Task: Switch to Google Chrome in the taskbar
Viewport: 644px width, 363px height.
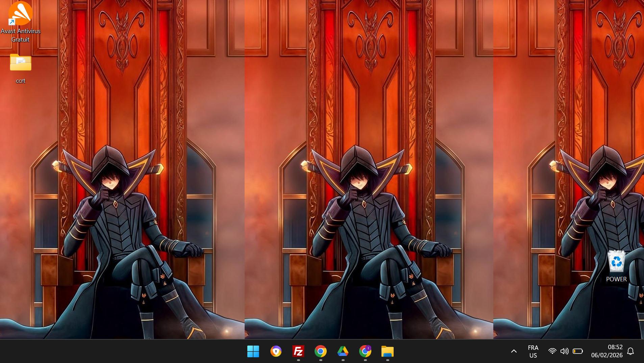Action: click(x=321, y=352)
